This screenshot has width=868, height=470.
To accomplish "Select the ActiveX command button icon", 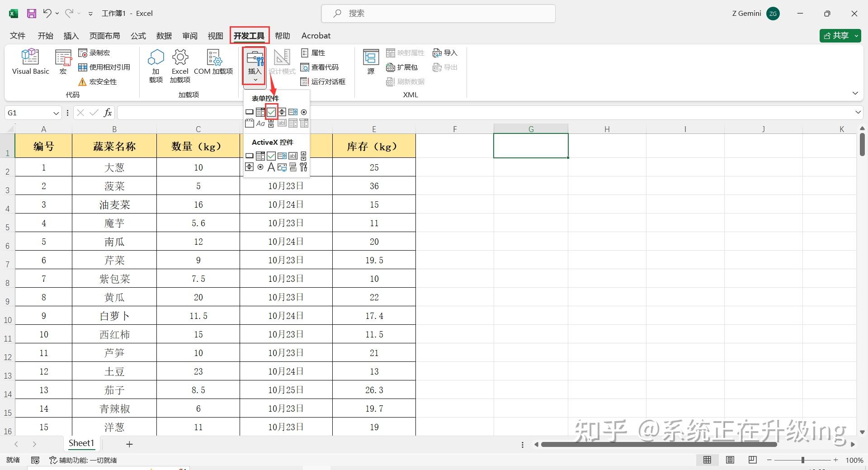I will [250, 156].
